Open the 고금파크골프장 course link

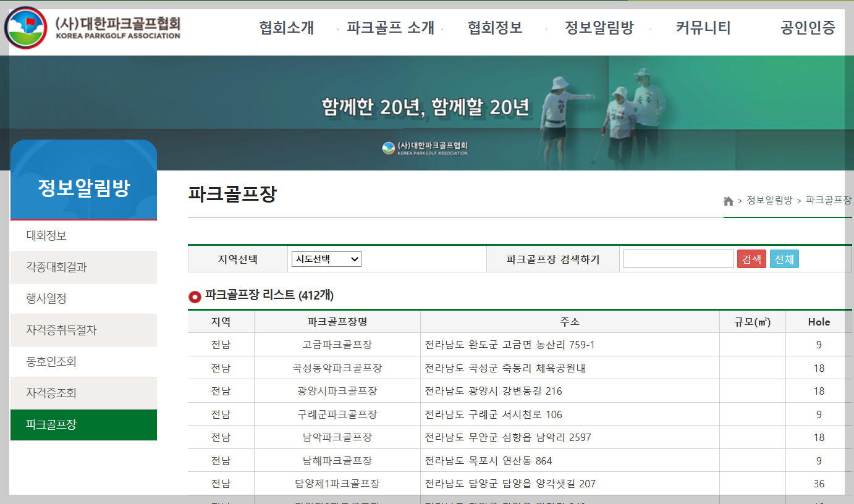(x=336, y=345)
